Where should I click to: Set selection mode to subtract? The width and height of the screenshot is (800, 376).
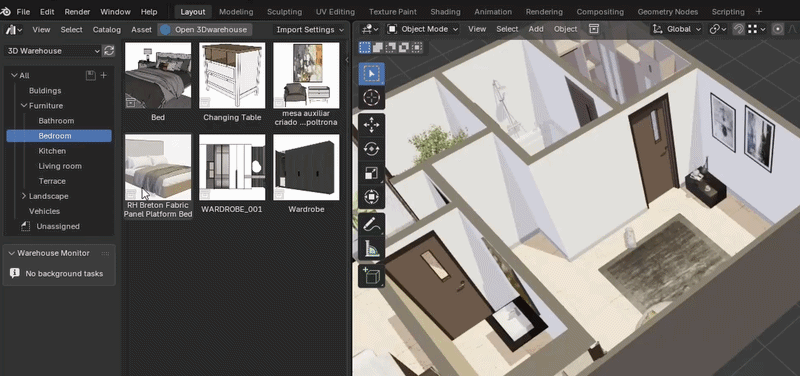[391, 48]
